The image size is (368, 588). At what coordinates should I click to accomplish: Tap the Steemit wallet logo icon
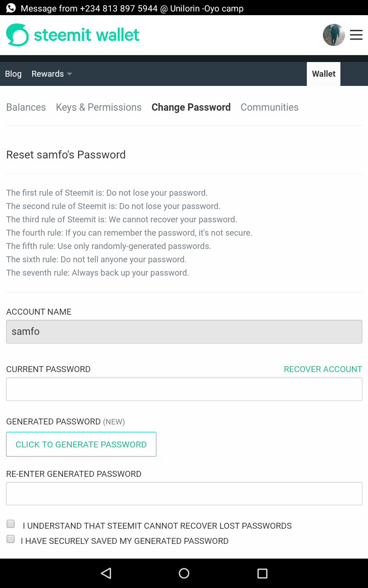[x=17, y=35]
